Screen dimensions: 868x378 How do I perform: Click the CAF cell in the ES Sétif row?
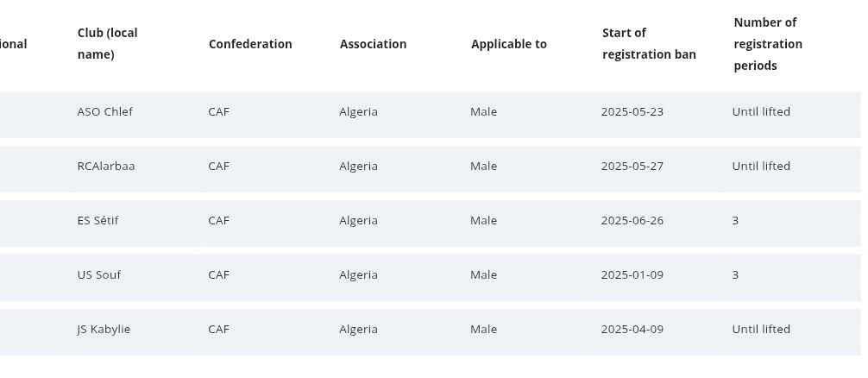[x=219, y=221]
